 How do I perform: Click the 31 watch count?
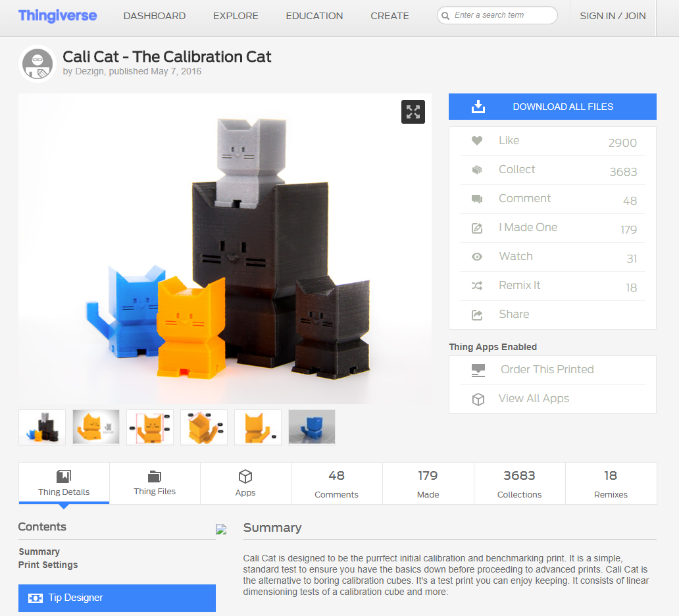632,259
